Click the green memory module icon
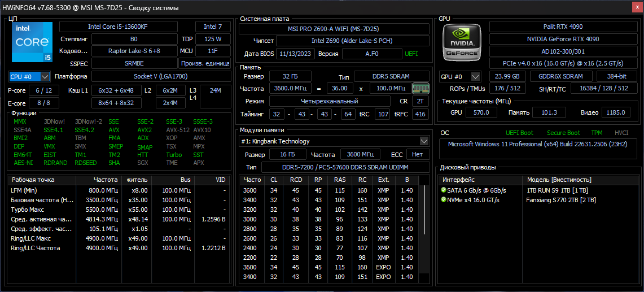644x292 pixels. tap(420, 88)
